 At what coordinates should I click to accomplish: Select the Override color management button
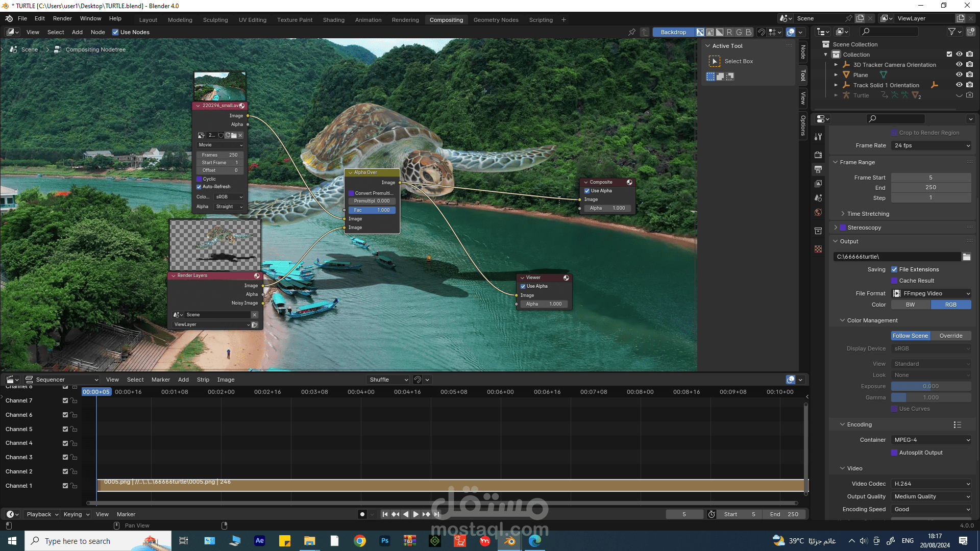(951, 336)
